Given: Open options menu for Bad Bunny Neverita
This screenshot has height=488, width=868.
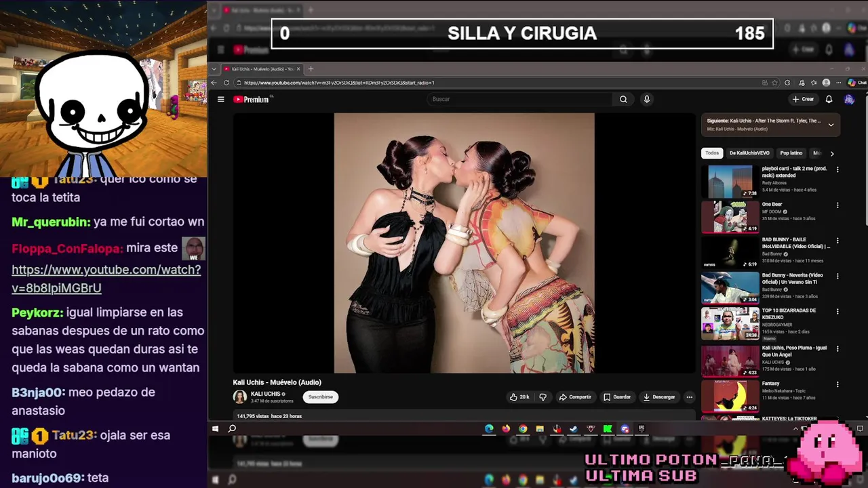Looking at the screenshot, I should point(837,277).
